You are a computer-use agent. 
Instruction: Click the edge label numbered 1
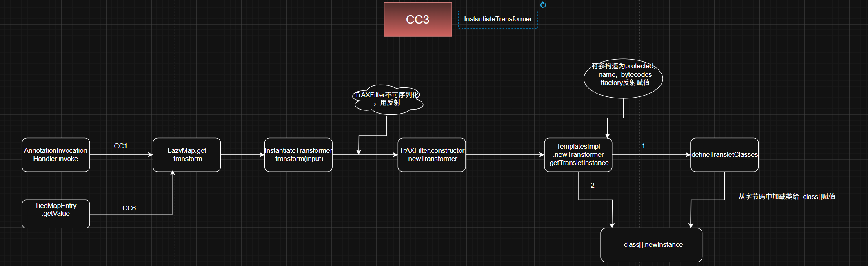643,146
